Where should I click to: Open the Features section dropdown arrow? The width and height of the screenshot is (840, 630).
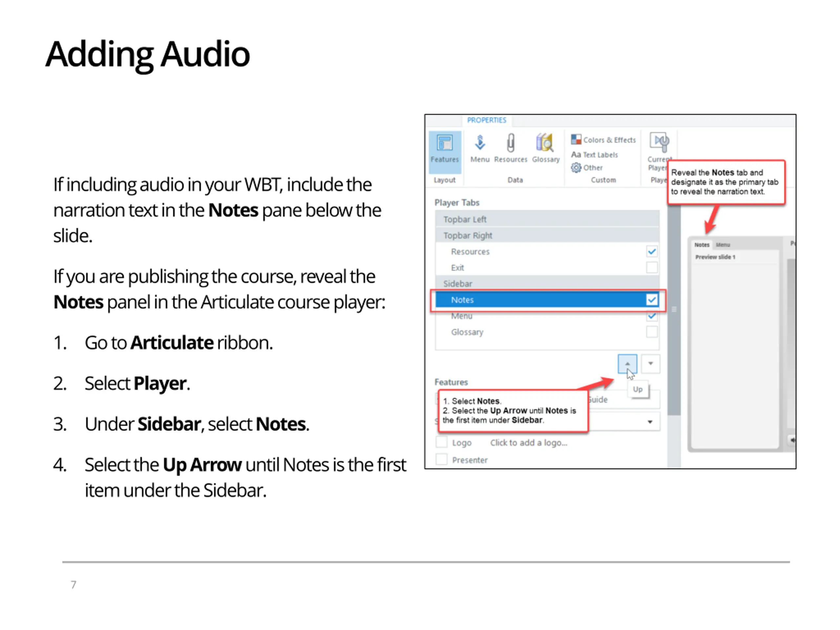pyautogui.click(x=650, y=422)
